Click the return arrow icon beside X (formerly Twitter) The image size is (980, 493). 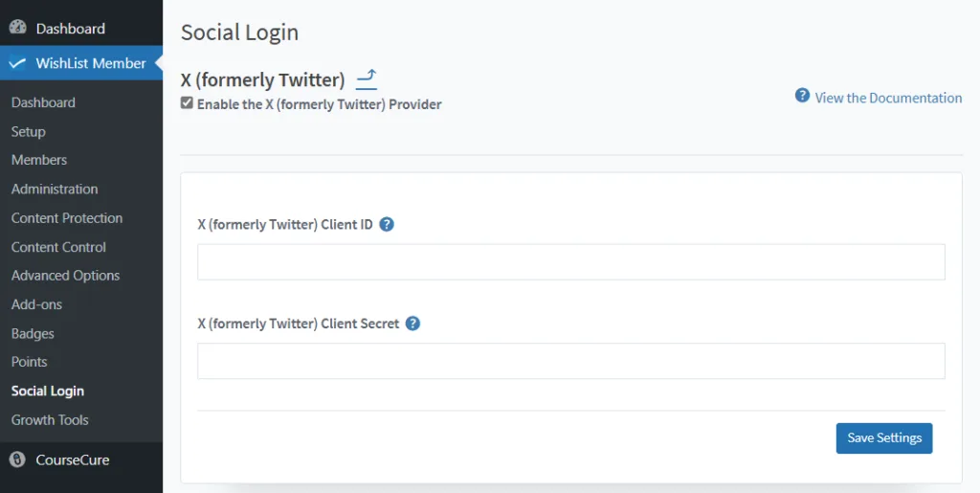coord(367,80)
